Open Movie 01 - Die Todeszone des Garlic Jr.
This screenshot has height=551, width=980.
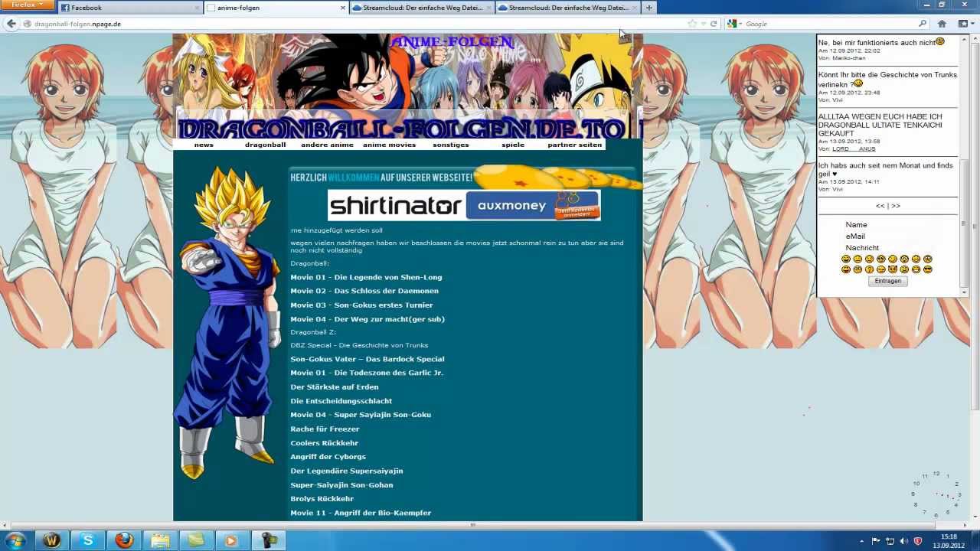[367, 373]
